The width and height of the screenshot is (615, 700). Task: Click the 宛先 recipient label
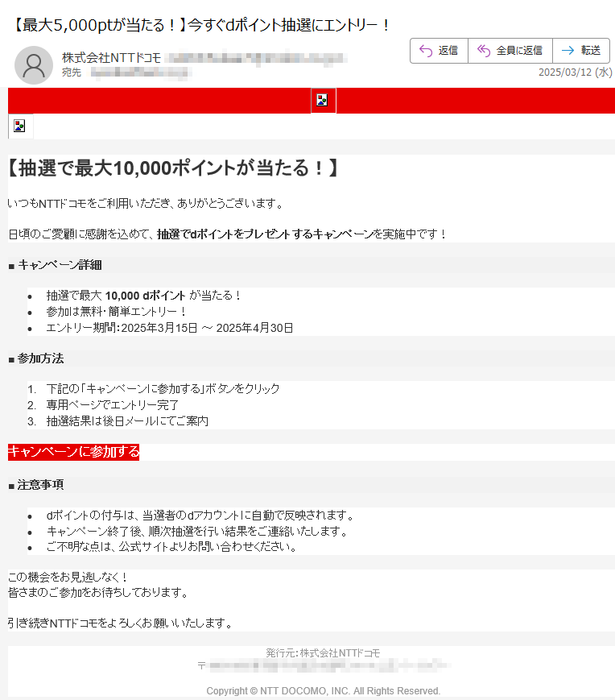pyautogui.click(x=72, y=72)
